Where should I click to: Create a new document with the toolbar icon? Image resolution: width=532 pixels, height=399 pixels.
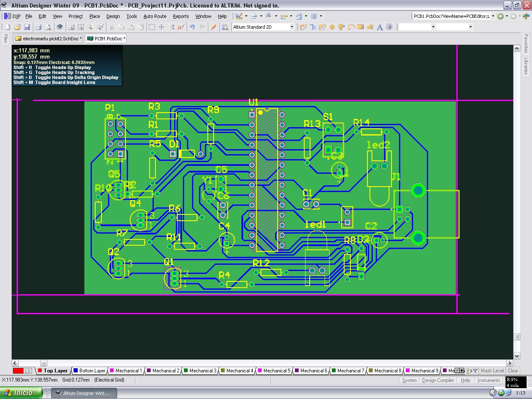[7, 27]
